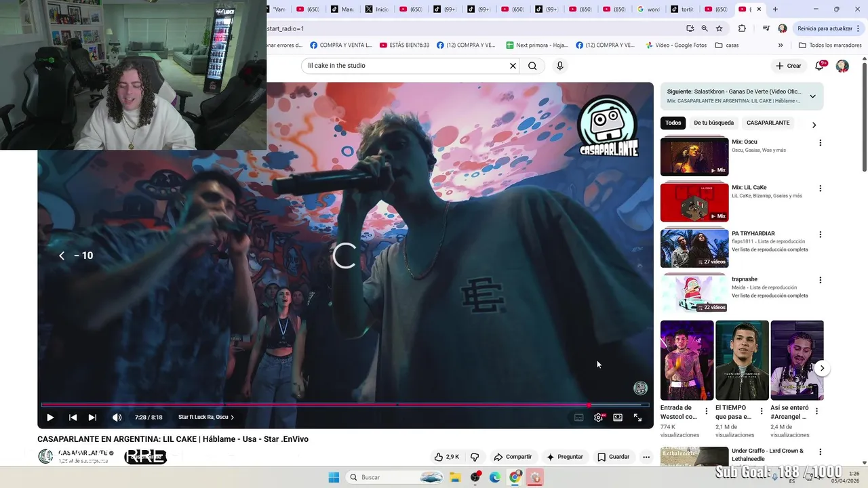
Task: Close the current YouTube tab
Action: (759, 9)
